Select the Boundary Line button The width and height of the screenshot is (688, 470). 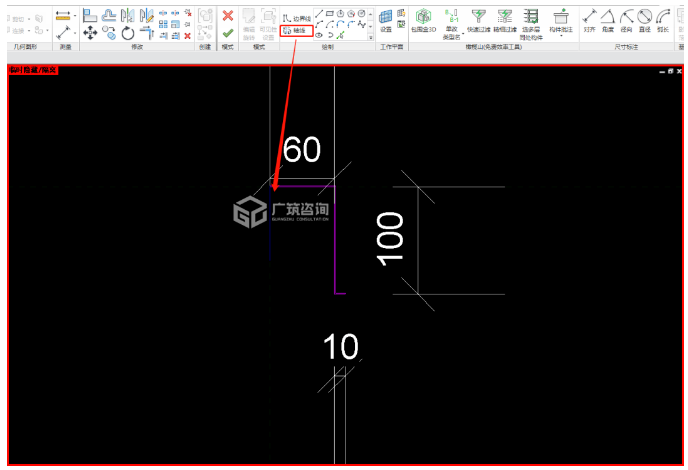(297, 18)
